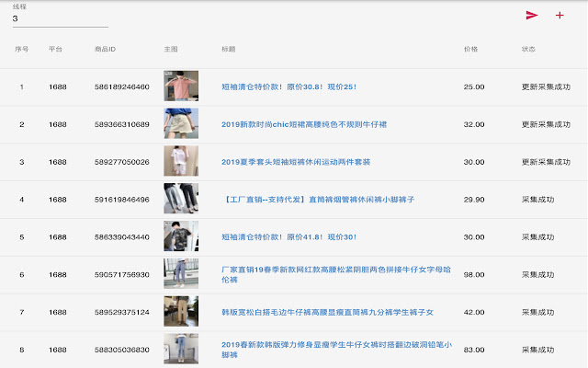The width and height of the screenshot is (588, 368).
Task: Open link 短袖清仓特价款 原价30.8 现价25
Action: [288, 86]
